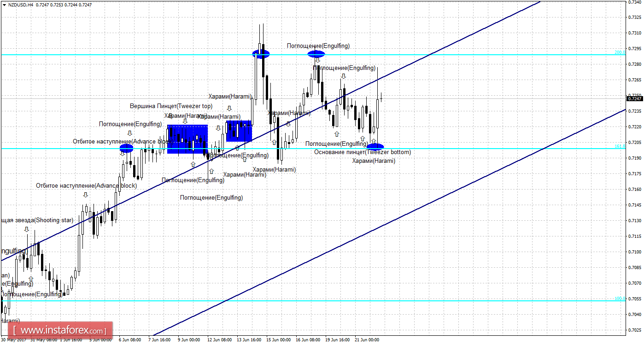The image size is (644, 345).
Task: Click the 0.7265 price axis label
Action: click(x=634, y=80)
